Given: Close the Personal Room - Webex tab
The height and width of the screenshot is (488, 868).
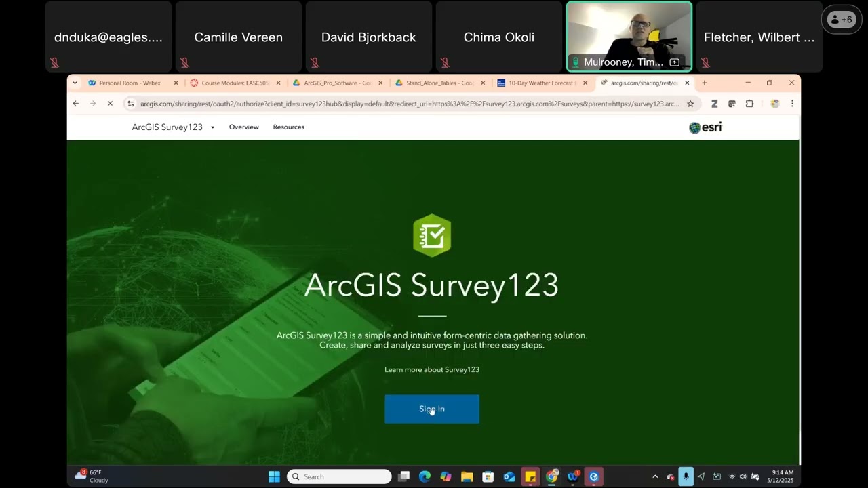Looking at the screenshot, I should coord(176,83).
